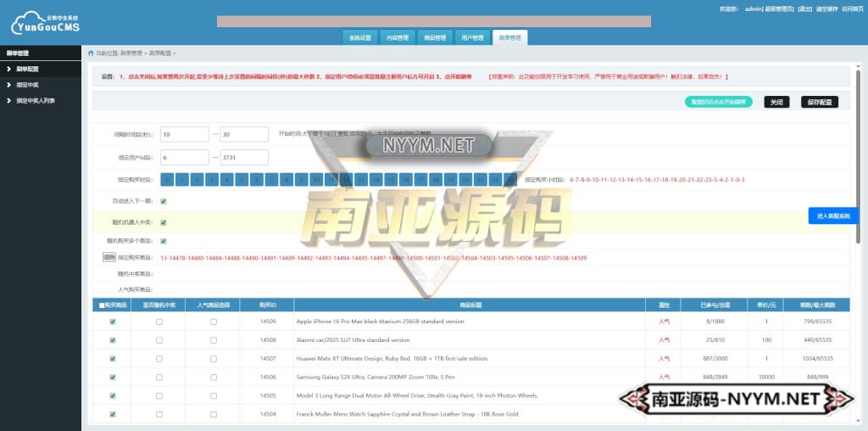868x431 pixels.
Task: Expand 指定中奖 in the sidebar
Action: click(27, 85)
